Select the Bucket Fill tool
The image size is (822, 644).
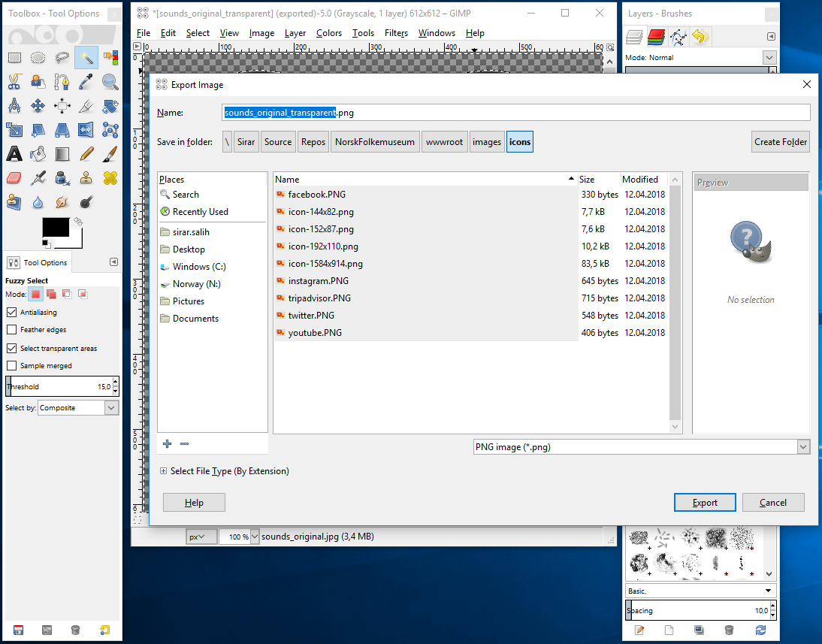[38, 155]
